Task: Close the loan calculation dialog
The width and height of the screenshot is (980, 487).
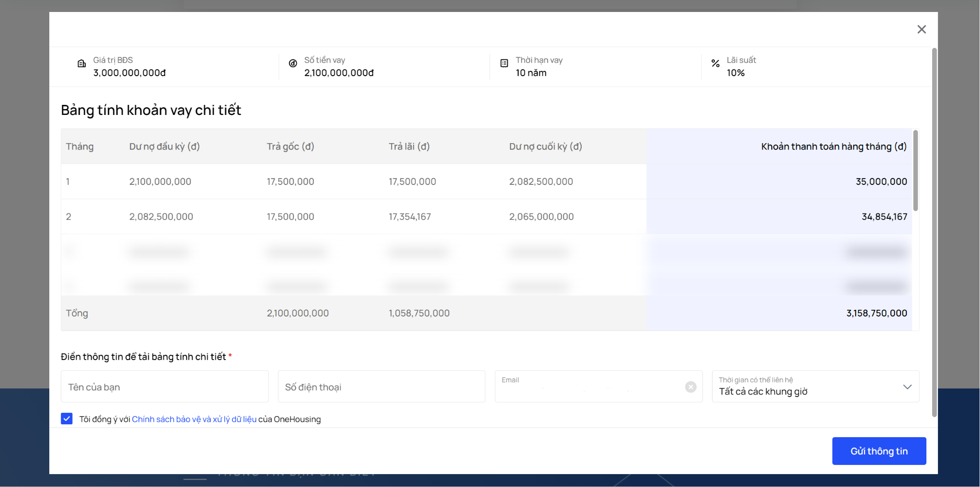Action: (x=921, y=29)
